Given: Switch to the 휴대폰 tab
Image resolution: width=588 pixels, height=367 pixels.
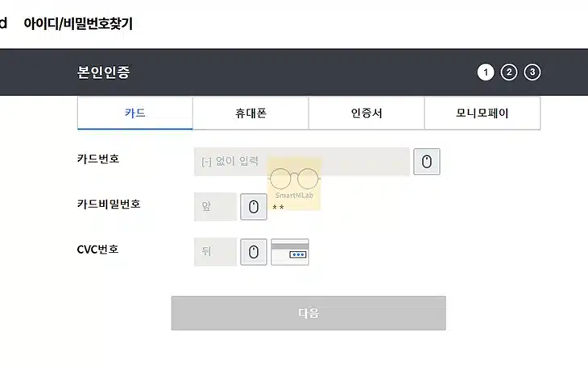Looking at the screenshot, I should (x=251, y=113).
